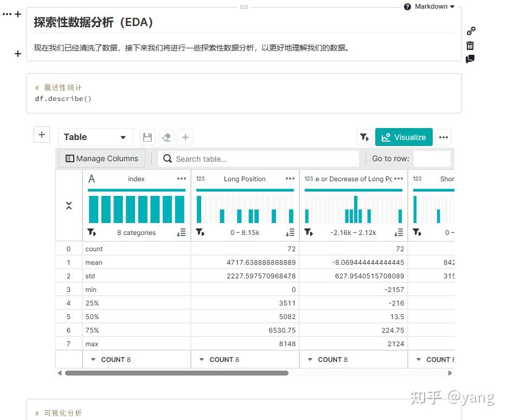This screenshot has width=507, height=420.
Task: Click the copy link icon in the right sidebar
Action: 471,31
